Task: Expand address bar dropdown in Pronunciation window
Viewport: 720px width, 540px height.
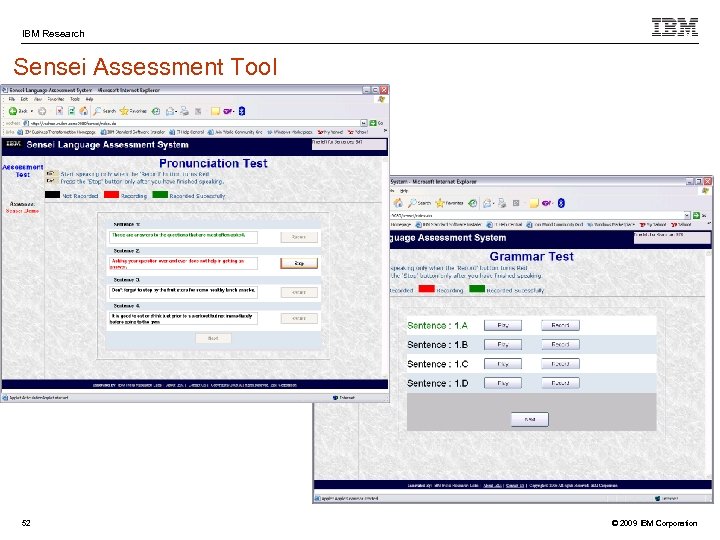Action: [x=364, y=123]
